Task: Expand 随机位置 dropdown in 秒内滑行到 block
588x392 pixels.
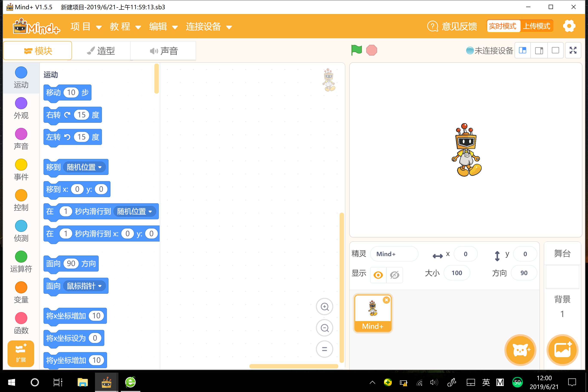Action: (x=135, y=211)
